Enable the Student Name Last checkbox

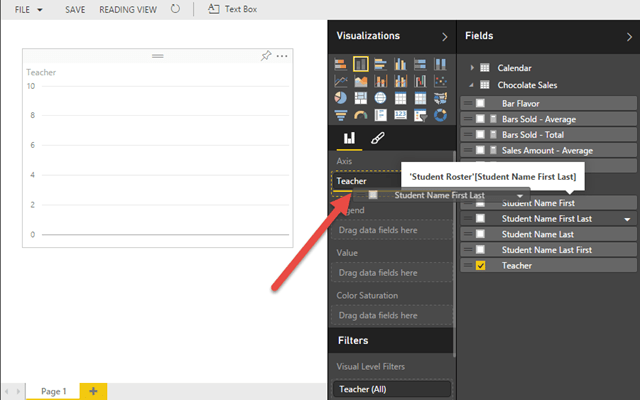pos(481,234)
